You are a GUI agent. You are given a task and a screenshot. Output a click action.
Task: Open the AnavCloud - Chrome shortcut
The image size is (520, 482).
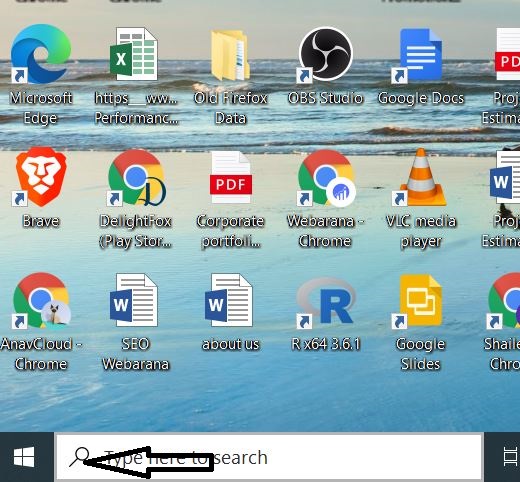(41, 301)
